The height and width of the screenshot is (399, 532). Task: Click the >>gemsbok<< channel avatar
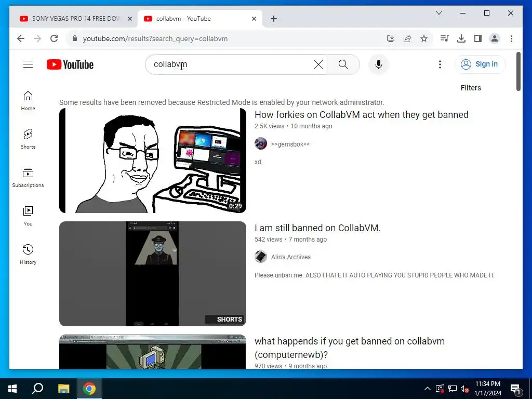pos(261,143)
